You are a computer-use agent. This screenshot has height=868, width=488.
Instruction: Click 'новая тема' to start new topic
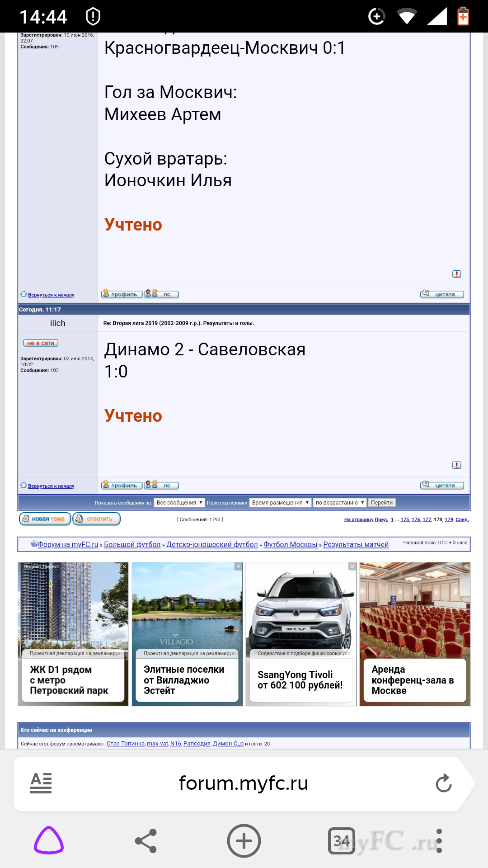tap(45, 519)
